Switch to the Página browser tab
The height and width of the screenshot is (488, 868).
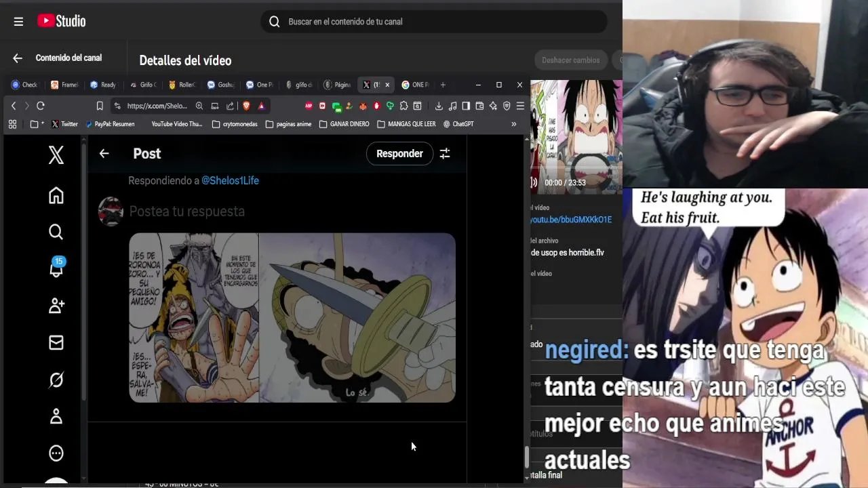[x=337, y=85]
